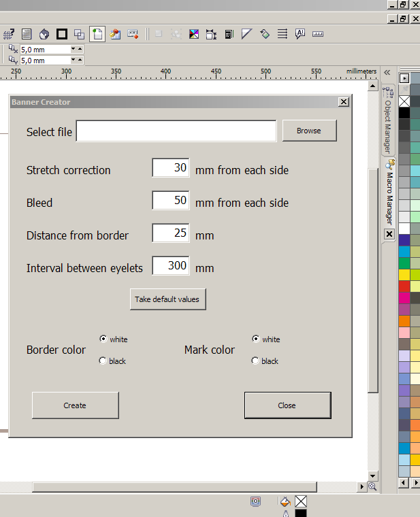Click the Browse button
The width and height of the screenshot is (420, 517).
[309, 131]
